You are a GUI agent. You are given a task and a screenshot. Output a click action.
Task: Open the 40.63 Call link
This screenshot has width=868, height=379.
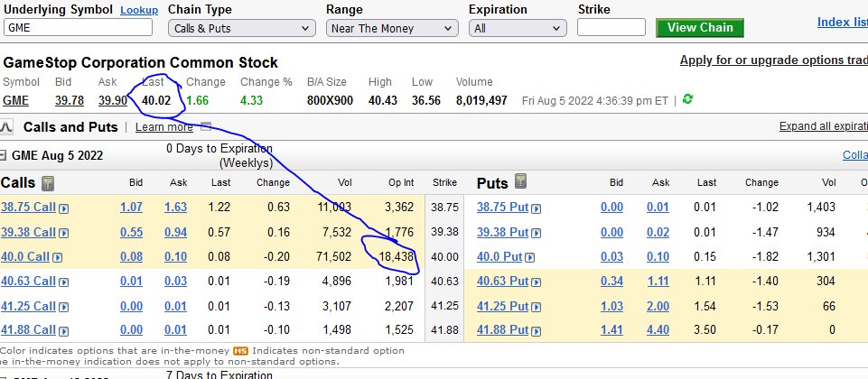click(28, 281)
